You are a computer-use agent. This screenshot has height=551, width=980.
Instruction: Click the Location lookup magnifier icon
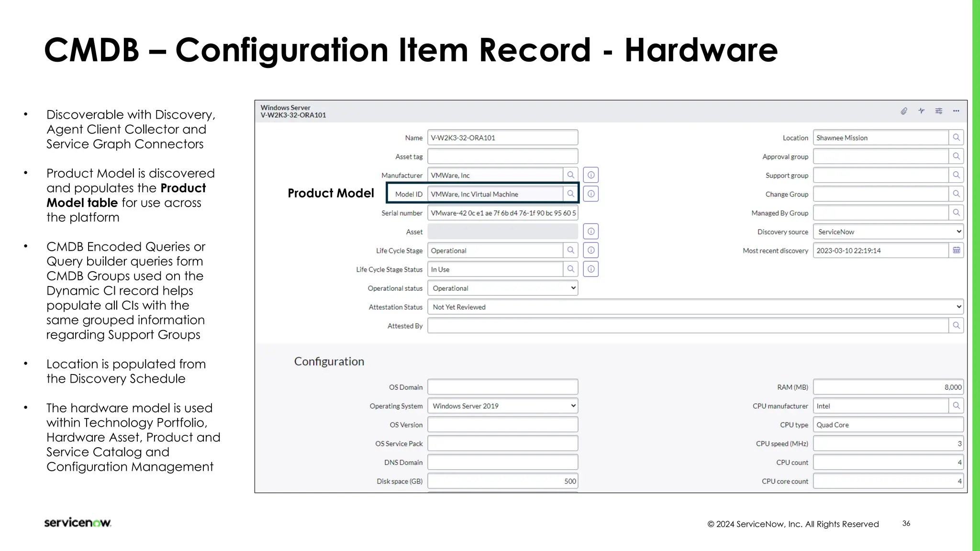pyautogui.click(x=956, y=137)
